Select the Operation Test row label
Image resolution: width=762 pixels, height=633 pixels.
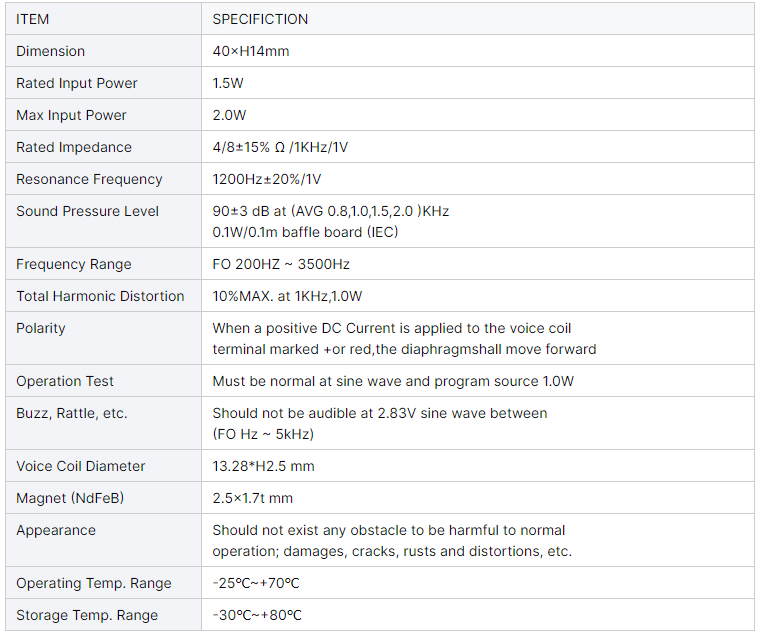(x=65, y=381)
